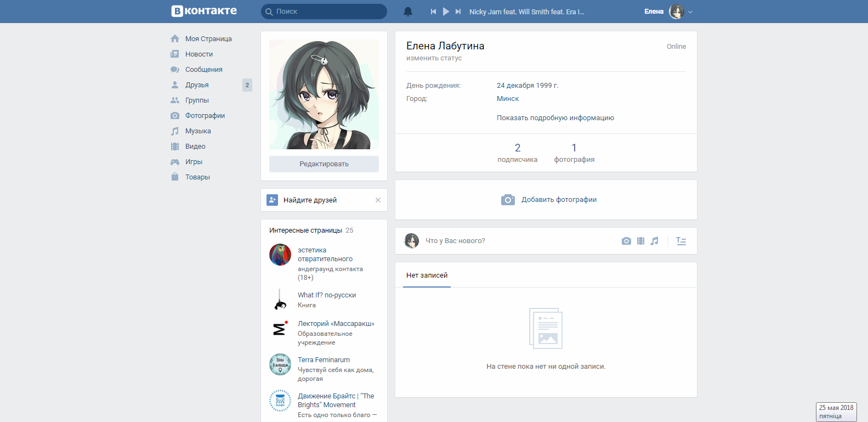Open Моя Страница in the sidebar
This screenshot has height=422, width=868.
(x=208, y=39)
